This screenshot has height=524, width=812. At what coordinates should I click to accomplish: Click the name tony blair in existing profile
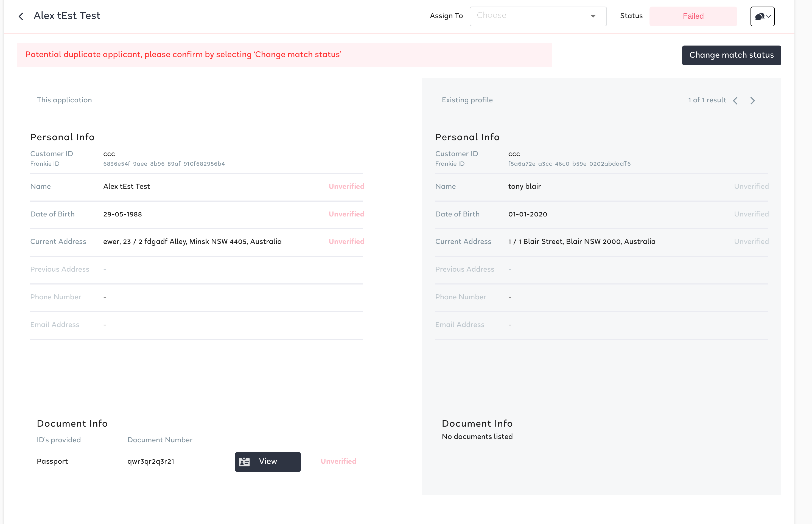pyautogui.click(x=524, y=187)
